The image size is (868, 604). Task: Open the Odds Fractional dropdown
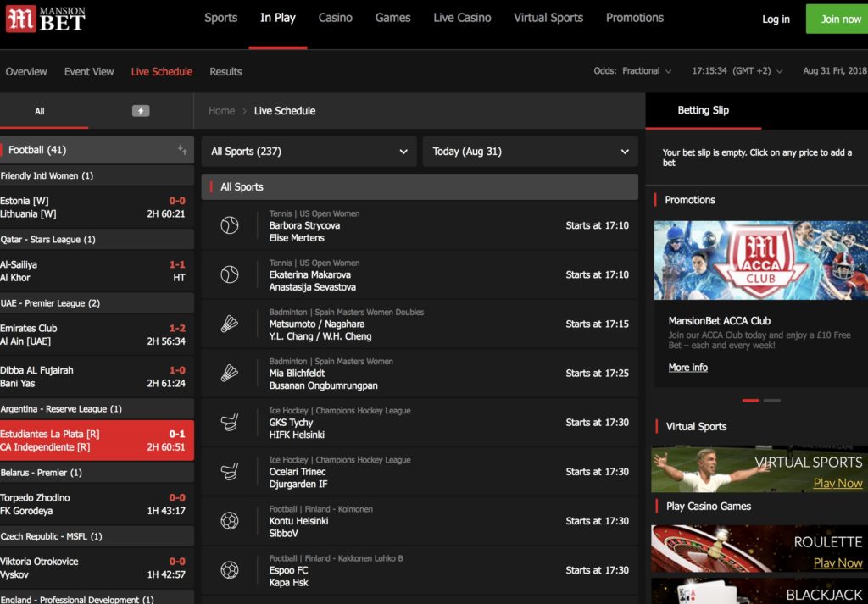point(632,71)
